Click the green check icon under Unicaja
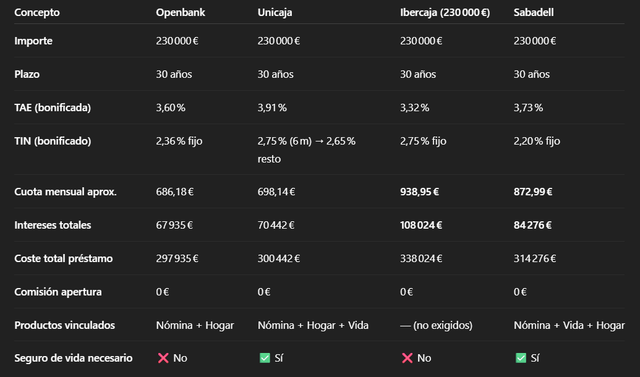 pyautogui.click(x=264, y=358)
